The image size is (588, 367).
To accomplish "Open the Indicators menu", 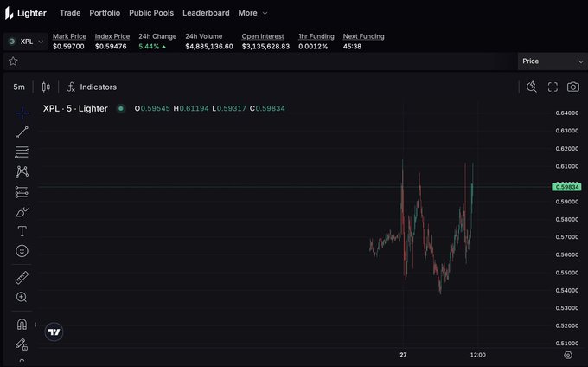I will click(92, 87).
